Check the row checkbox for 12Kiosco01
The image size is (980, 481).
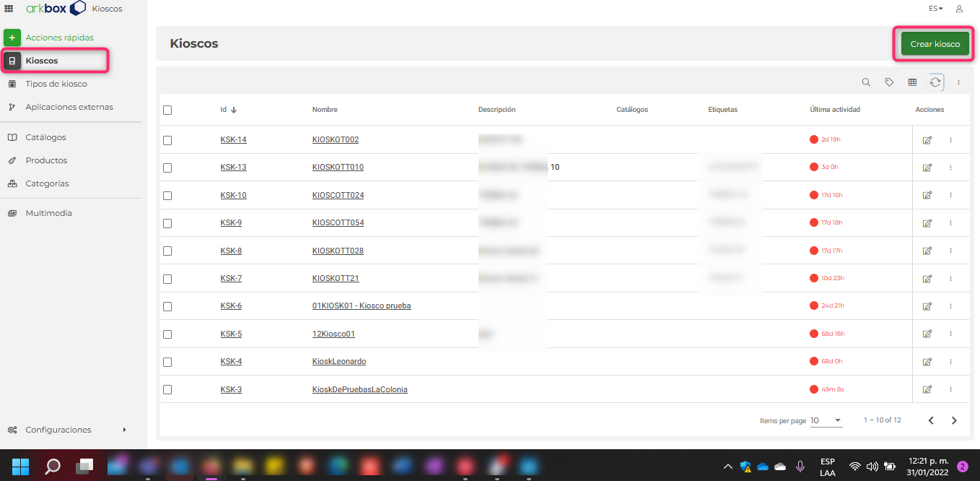click(x=167, y=334)
